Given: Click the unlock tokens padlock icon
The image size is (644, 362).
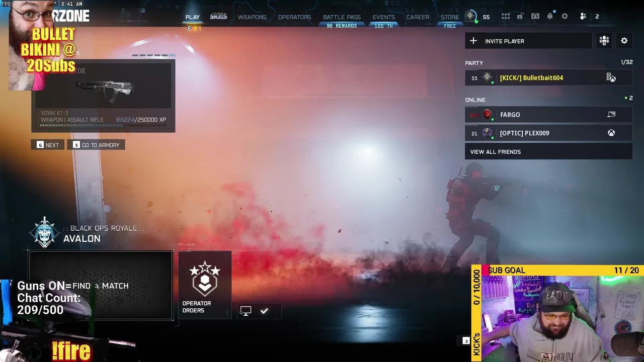Looking at the screenshot, I should [520, 17].
